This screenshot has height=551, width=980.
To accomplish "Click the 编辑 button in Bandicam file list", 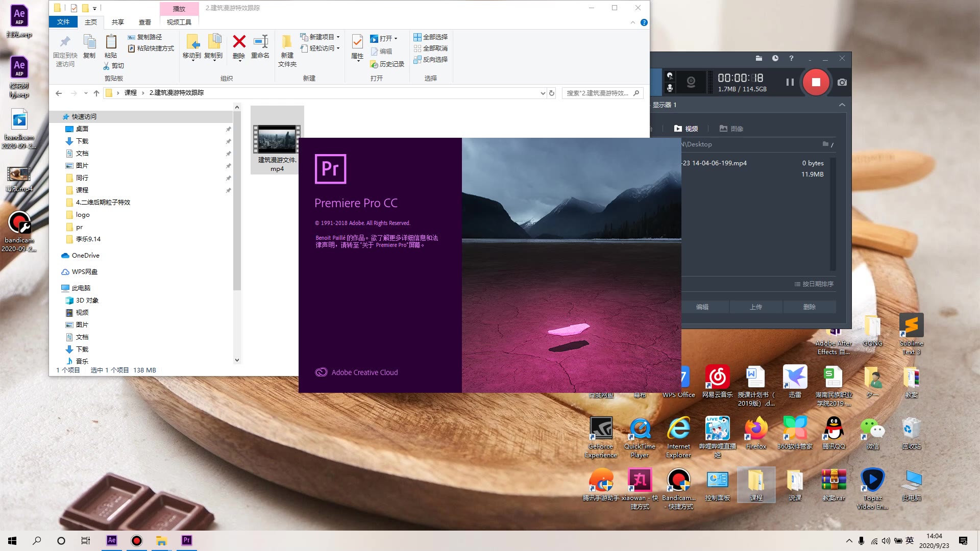I will pyautogui.click(x=702, y=307).
